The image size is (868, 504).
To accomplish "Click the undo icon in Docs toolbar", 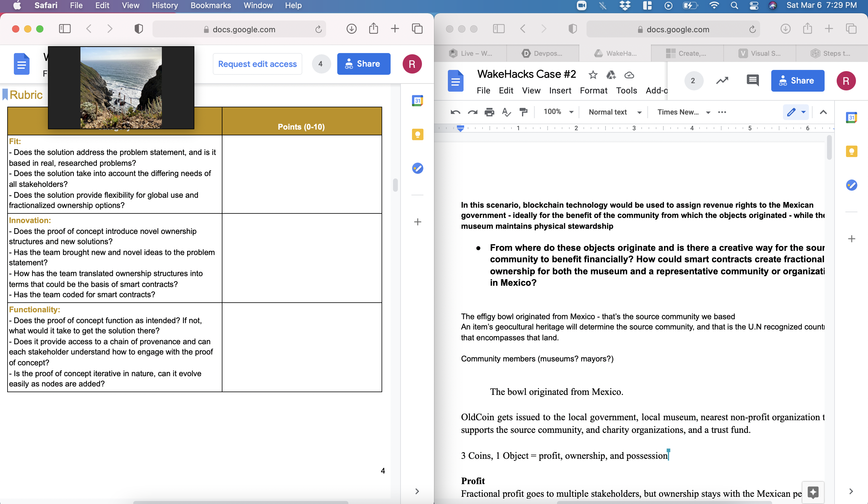I will [x=455, y=112].
